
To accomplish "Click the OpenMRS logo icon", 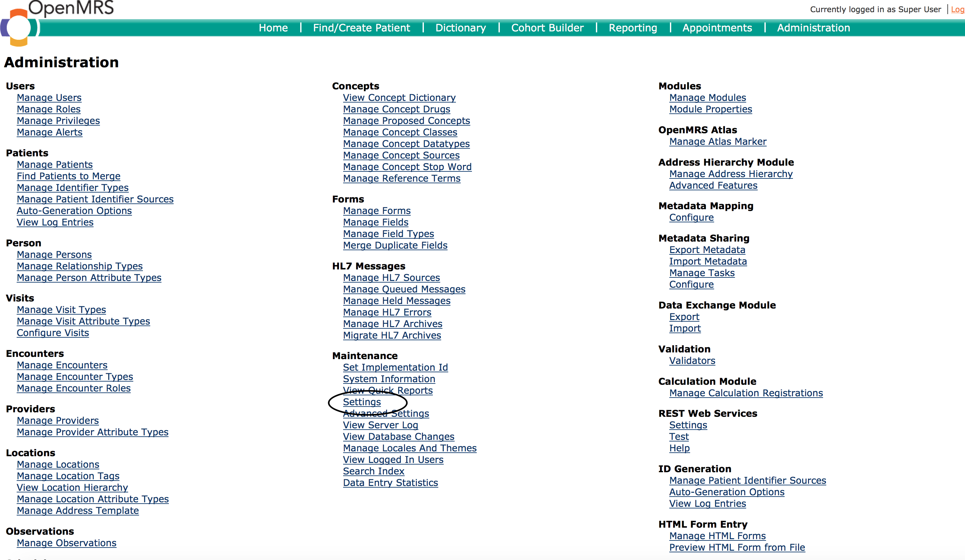I will tap(19, 28).
